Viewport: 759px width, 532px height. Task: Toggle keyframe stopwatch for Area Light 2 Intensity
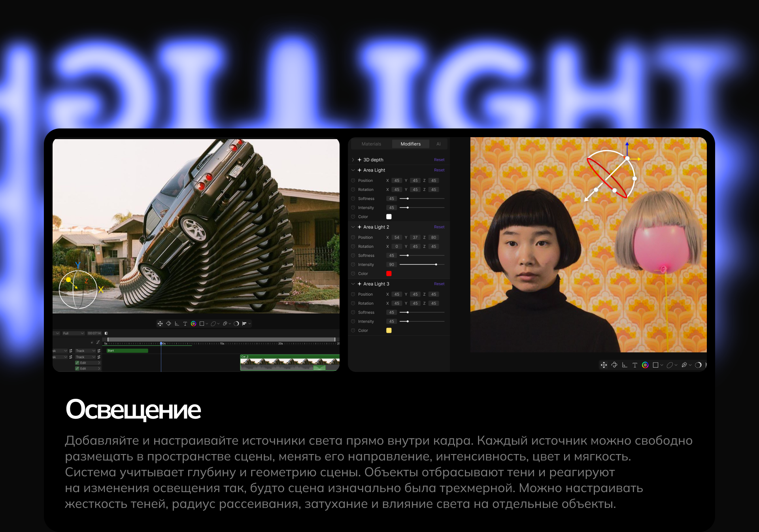pos(353,265)
